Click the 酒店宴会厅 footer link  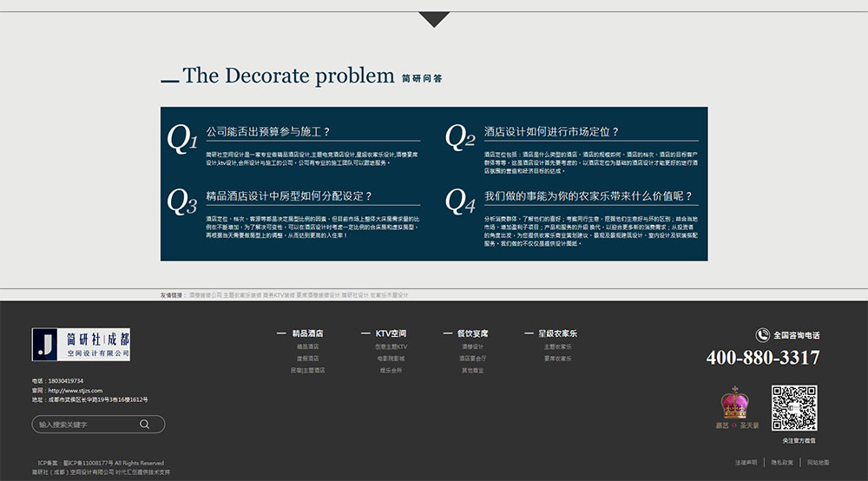tap(473, 358)
